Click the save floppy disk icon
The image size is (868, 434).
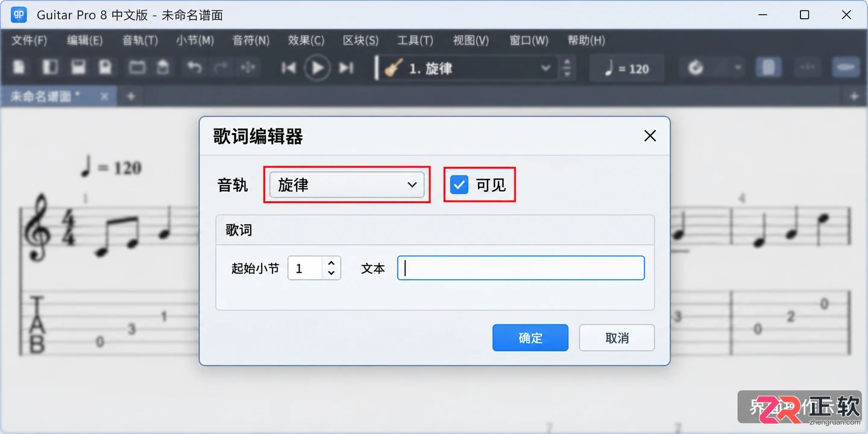coord(78,67)
